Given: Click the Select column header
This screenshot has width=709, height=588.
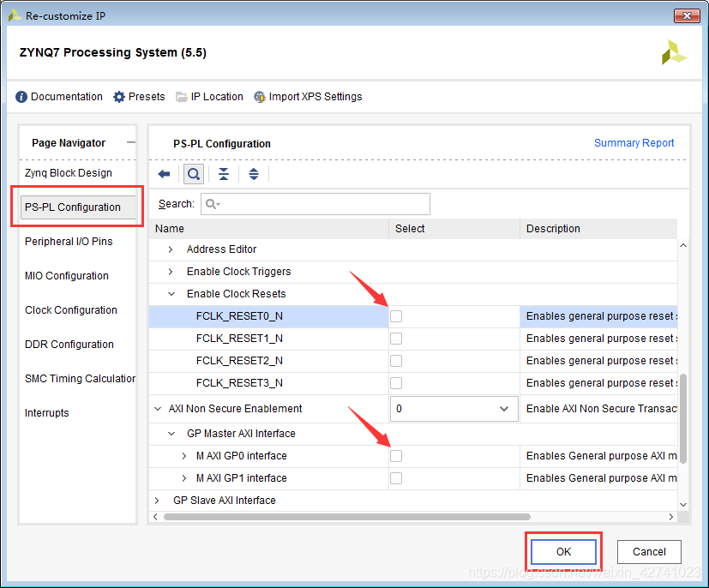Looking at the screenshot, I should [x=454, y=229].
